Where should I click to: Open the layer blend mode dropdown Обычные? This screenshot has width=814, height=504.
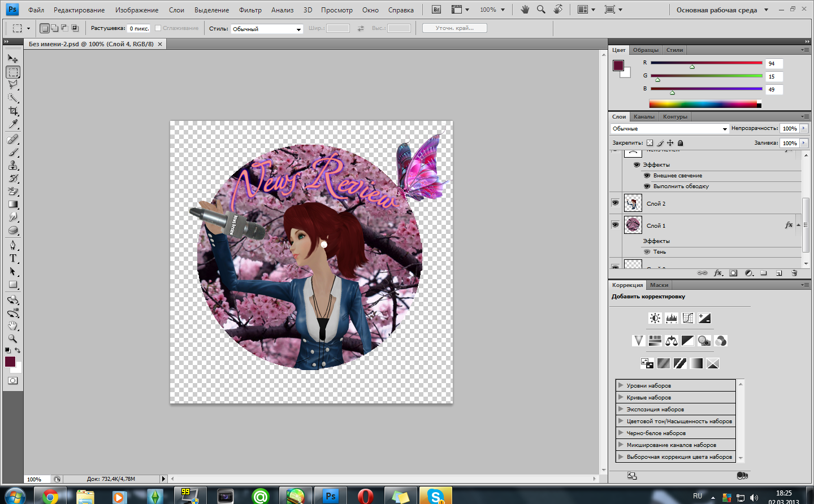click(x=670, y=129)
